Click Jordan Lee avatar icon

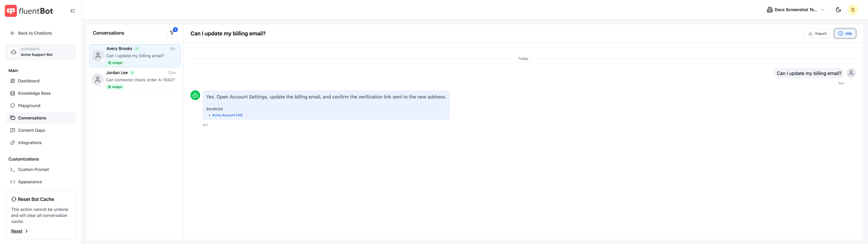point(98,80)
